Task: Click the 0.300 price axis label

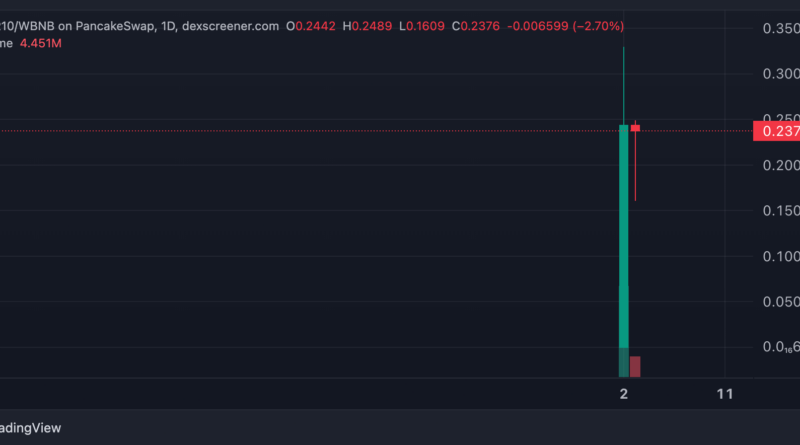Action: coord(780,74)
